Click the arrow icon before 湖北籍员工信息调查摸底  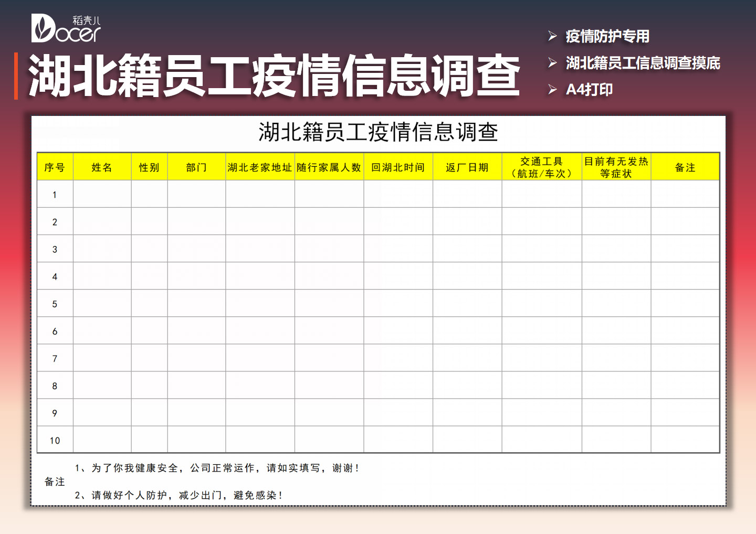[x=551, y=63]
